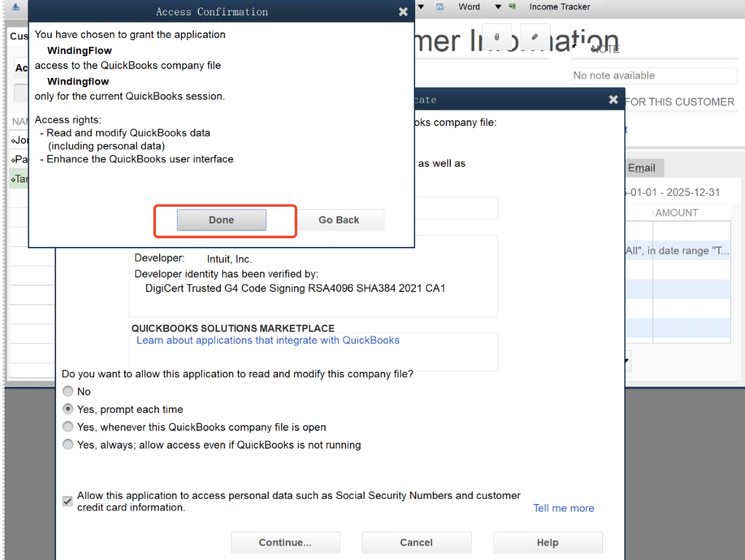Select the customer row starting with Jo
The width and height of the screenshot is (745, 560).
click(x=20, y=140)
